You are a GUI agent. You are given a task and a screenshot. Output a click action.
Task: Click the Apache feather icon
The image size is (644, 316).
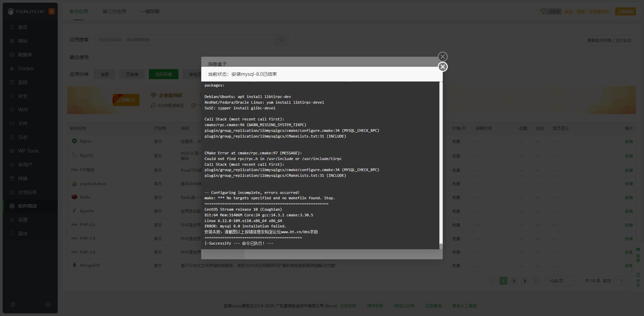pyautogui.click(x=74, y=211)
